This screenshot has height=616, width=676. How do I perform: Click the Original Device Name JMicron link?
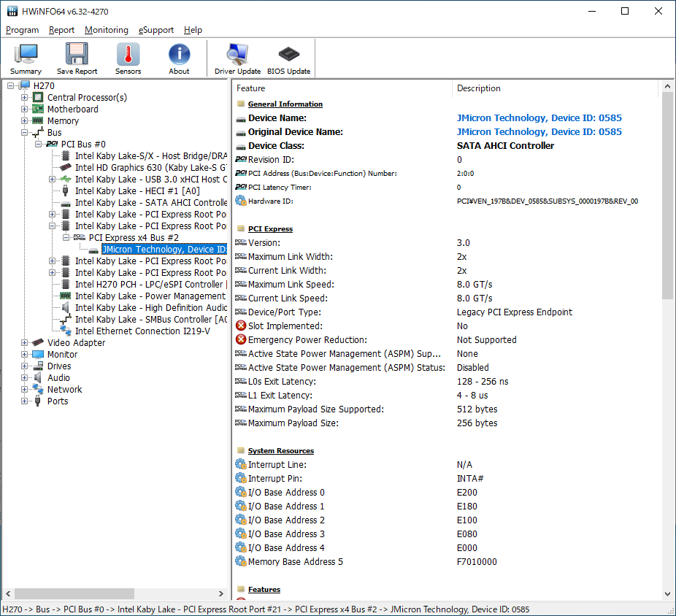tap(539, 131)
